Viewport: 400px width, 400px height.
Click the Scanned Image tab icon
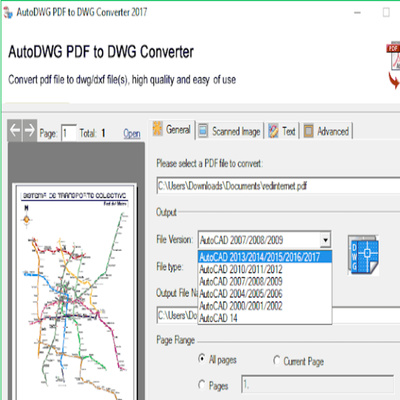(203, 131)
